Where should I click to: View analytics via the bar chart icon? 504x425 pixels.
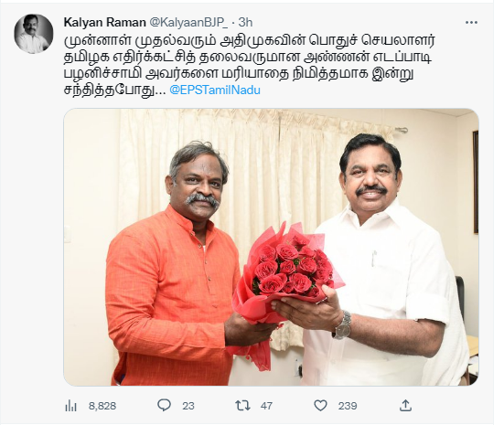70,406
